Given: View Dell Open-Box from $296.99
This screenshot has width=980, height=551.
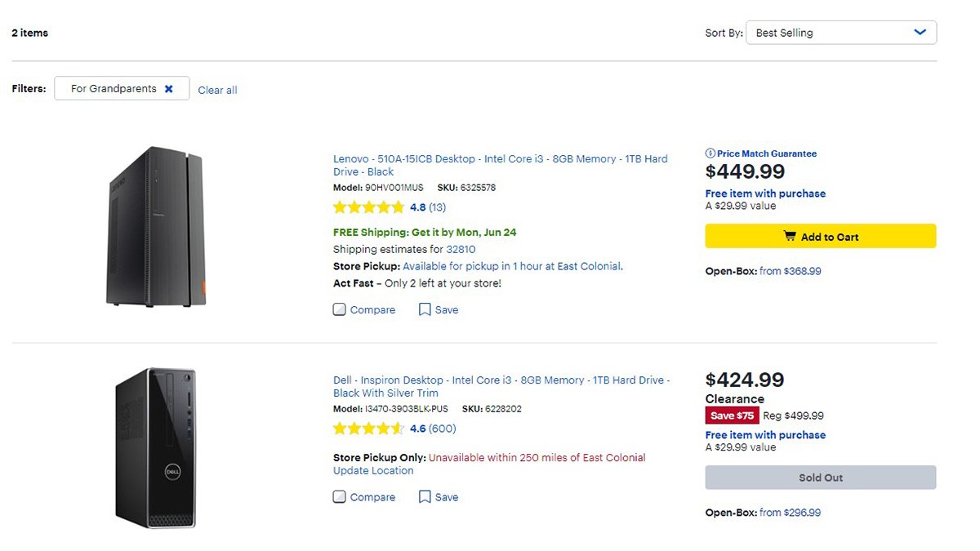Looking at the screenshot, I should coord(790,513).
